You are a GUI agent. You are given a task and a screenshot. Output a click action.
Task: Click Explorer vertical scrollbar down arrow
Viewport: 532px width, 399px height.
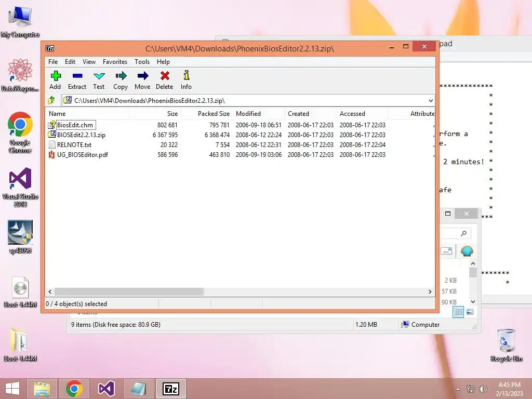click(473, 302)
